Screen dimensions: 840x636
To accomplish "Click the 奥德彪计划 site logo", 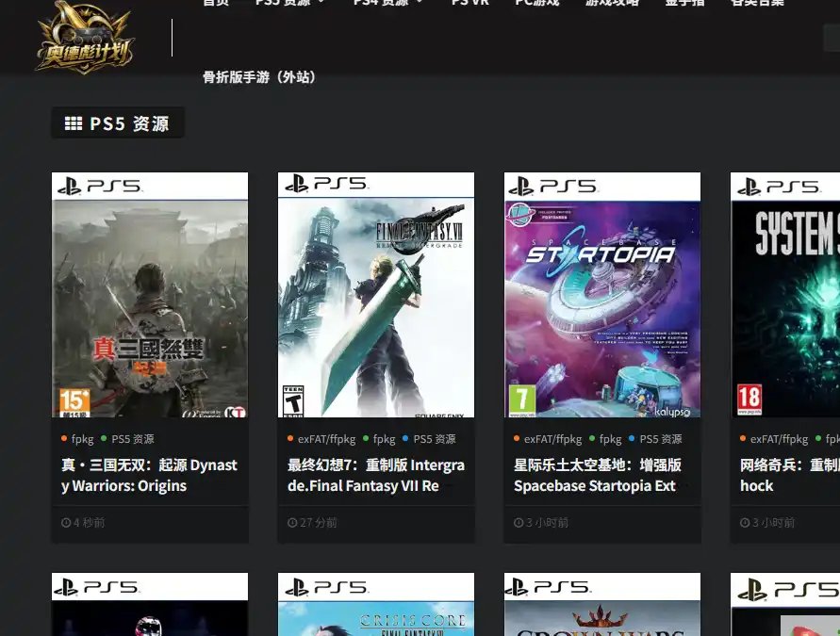I will pyautogui.click(x=84, y=38).
